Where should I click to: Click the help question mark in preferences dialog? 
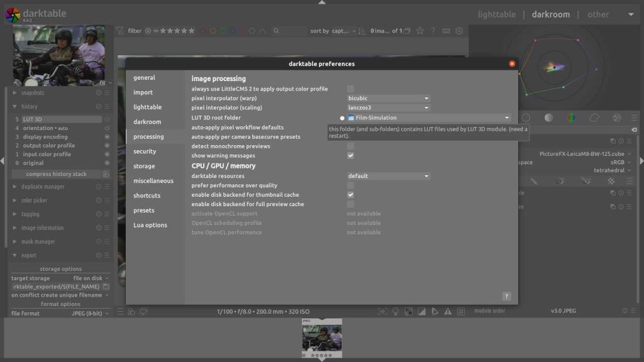point(506,297)
